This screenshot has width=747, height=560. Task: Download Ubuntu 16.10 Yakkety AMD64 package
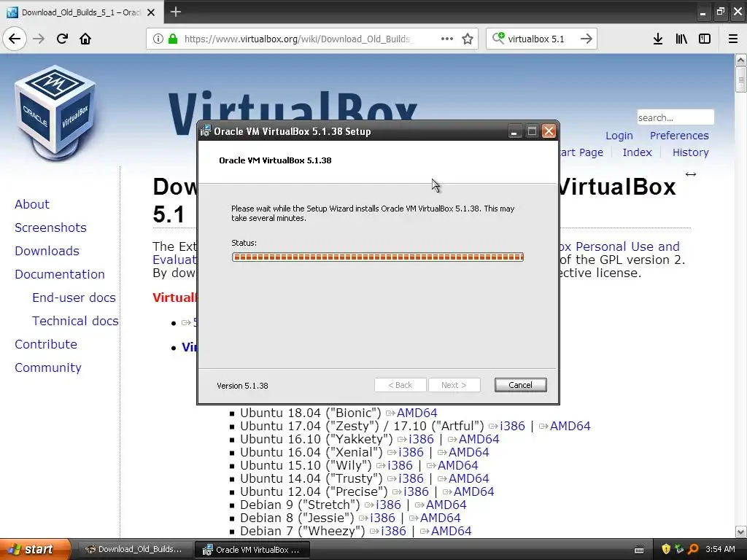point(479,439)
